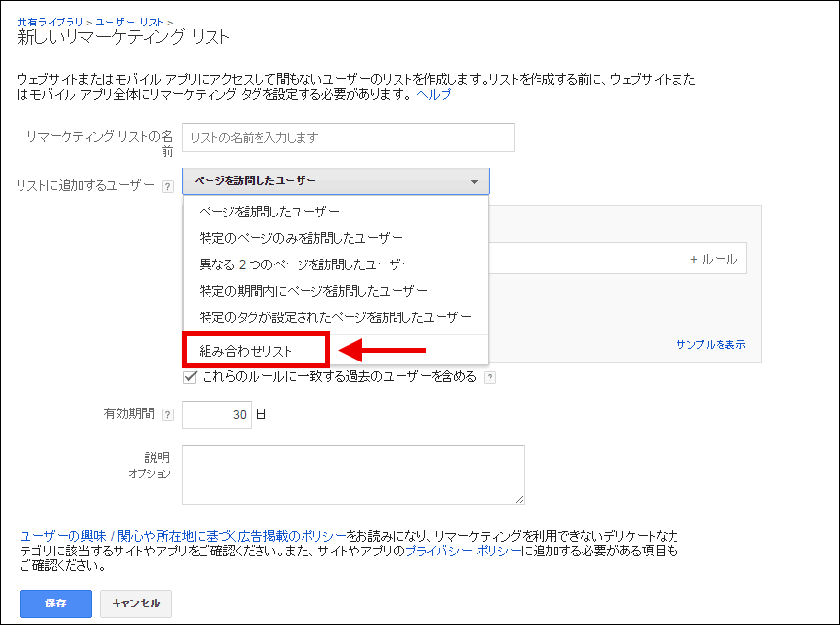This screenshot has height=625, width=840.
Task: Click help icon beside リストに追加するユーザー
Action: pos(168,184)
